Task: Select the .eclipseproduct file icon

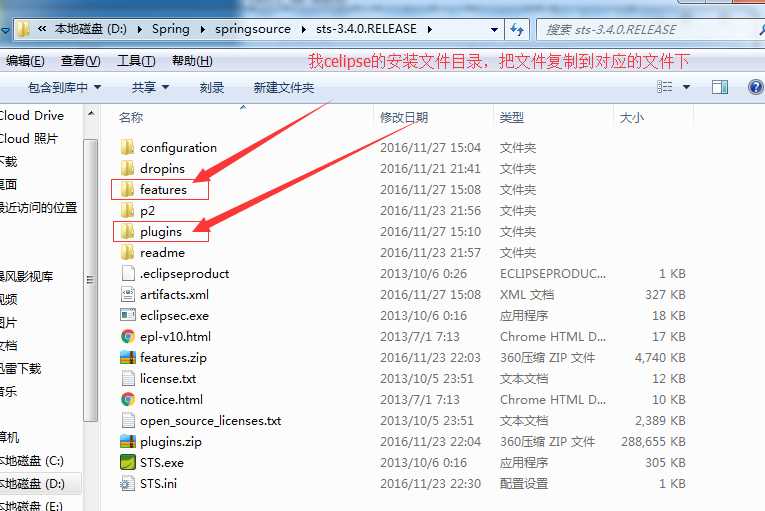Action: 127,273
